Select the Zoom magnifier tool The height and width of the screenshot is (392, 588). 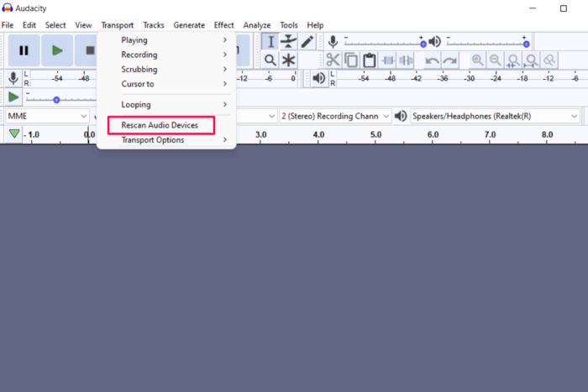click(x=270, y=60)
